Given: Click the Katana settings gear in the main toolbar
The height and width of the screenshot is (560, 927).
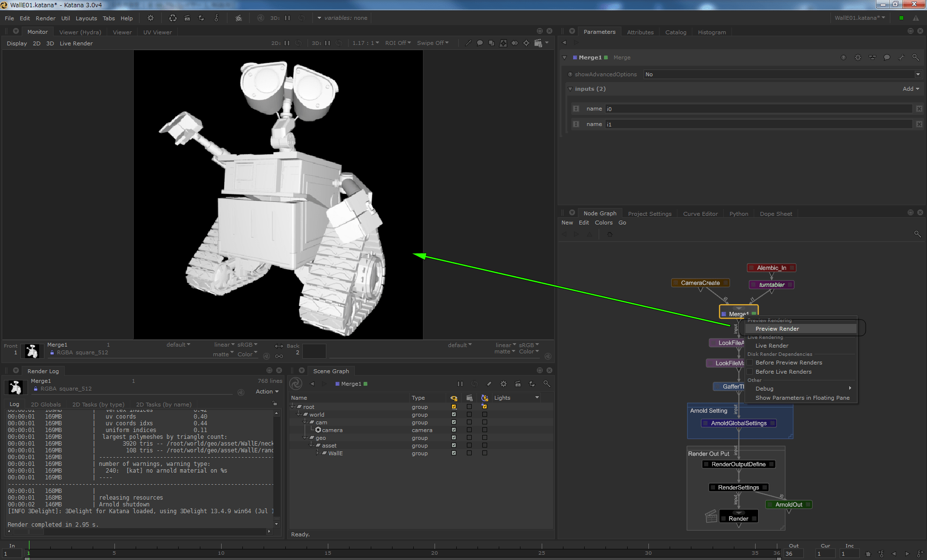Looking at the screenshot, I should pyautogui.click(x=150, y=18).
